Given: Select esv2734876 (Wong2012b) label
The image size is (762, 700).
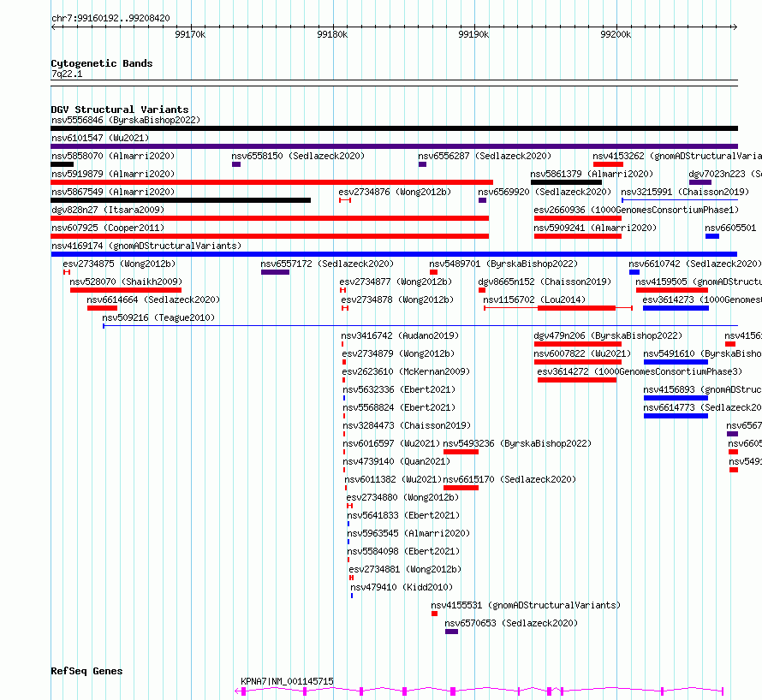Looking at the screenshot, I should tap(395, 192).
